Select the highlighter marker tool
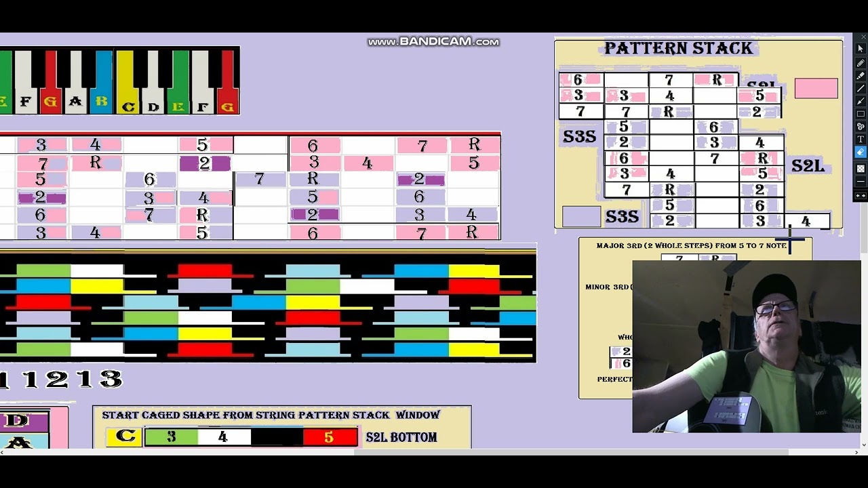The height and width of the screenshot is (488, 868). 861,75
